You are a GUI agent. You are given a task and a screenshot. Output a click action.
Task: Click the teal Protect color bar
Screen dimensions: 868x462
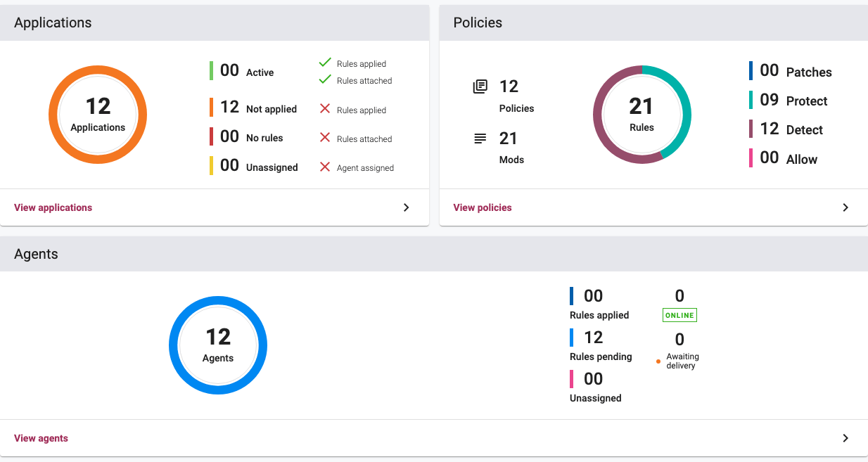[x=751, y=100]
